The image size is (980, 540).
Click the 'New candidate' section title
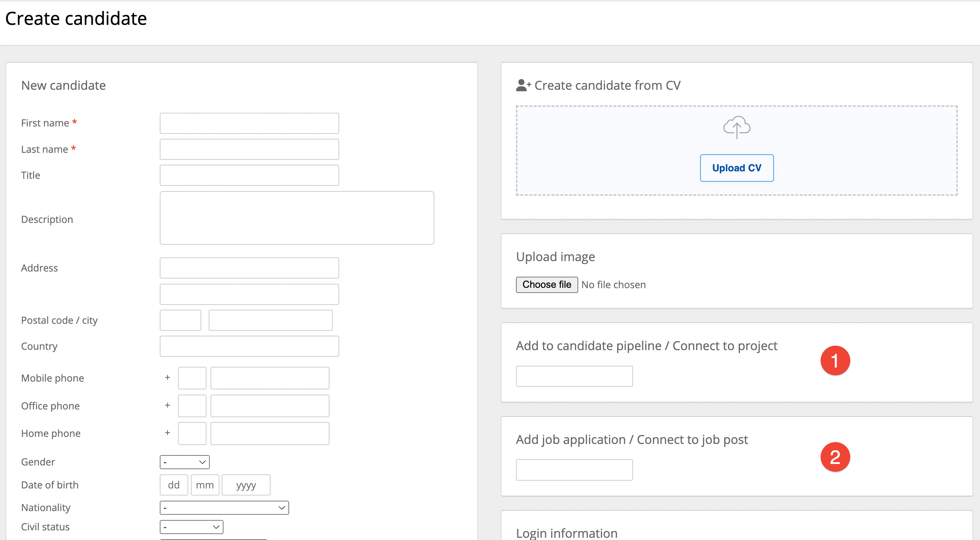[x=63, y=85]
